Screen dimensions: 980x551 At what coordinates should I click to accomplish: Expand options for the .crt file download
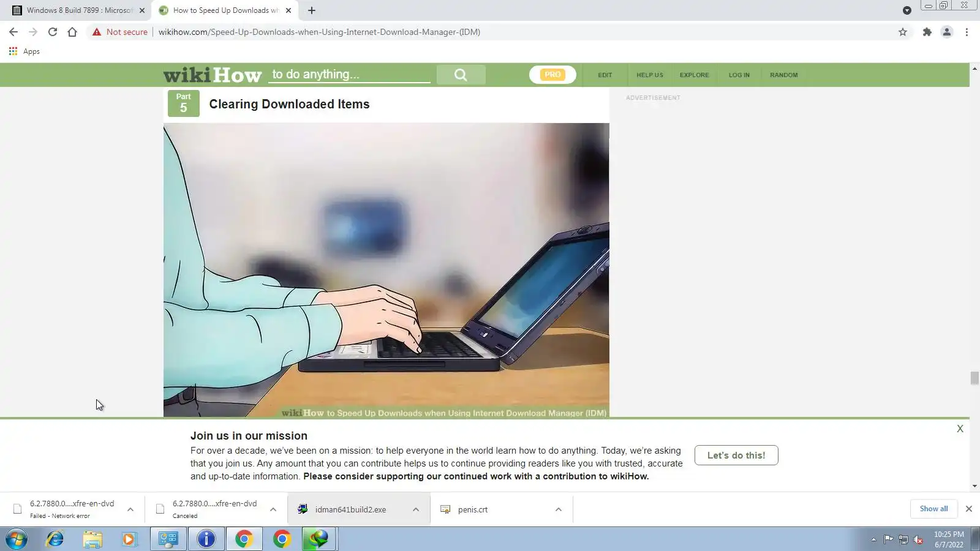click(x=559, y=509)
